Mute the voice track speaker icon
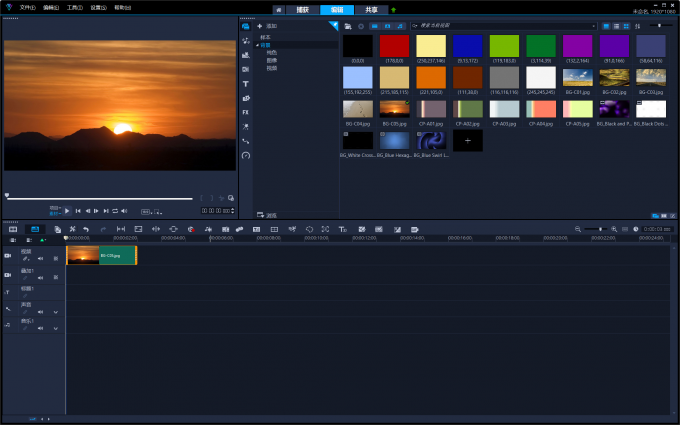This screenshot has height=425, width=680. point(40,312)
